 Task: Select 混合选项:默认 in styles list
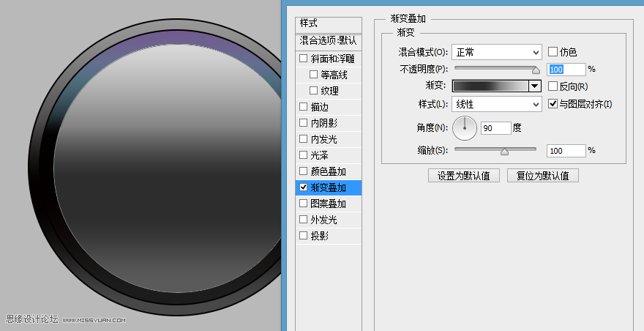[328, 41]
